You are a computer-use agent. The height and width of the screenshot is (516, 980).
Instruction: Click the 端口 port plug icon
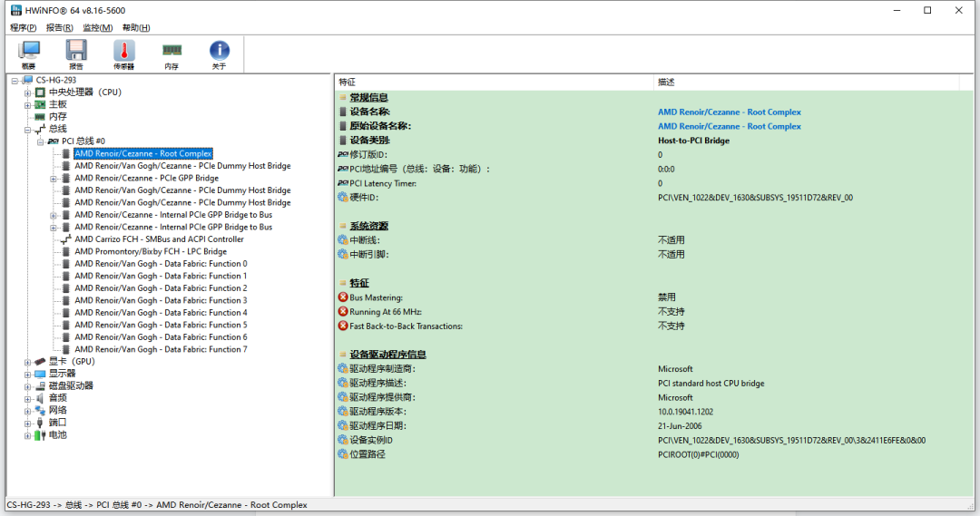(x=40, y=423)
